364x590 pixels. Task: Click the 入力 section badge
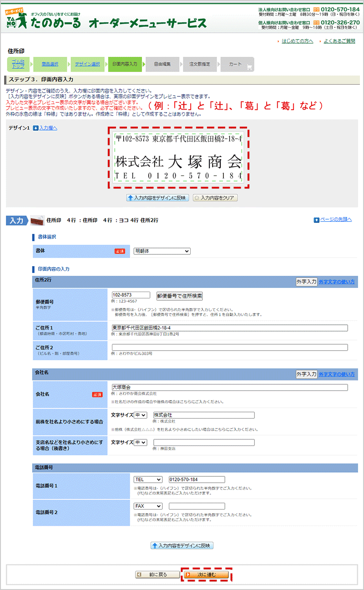pos(17,221)
